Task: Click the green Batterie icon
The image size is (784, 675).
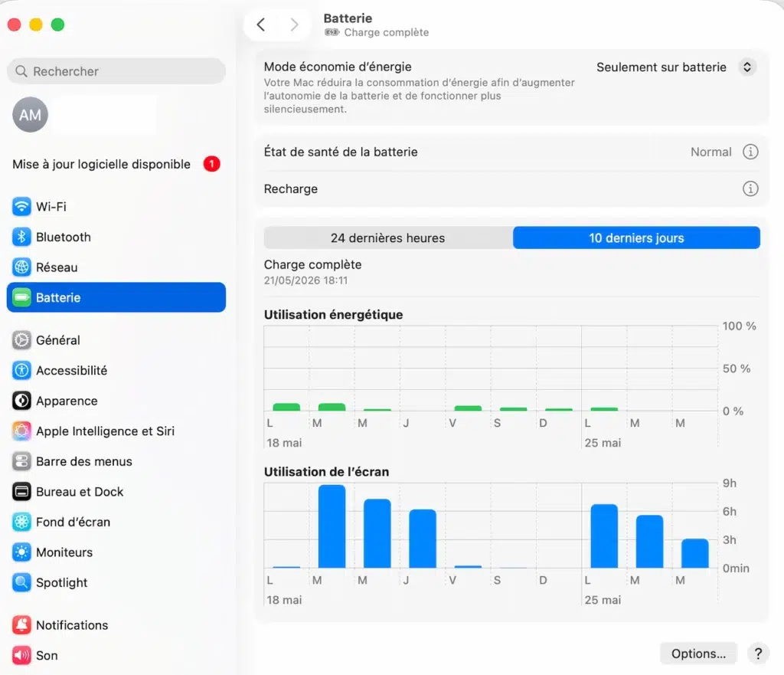Action: tap(21, 298)
